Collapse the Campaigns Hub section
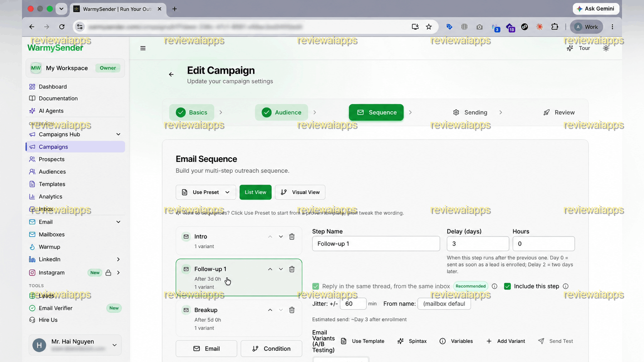Image resolution: width=644 pixels, height=362 pixels. click(118, 134)
